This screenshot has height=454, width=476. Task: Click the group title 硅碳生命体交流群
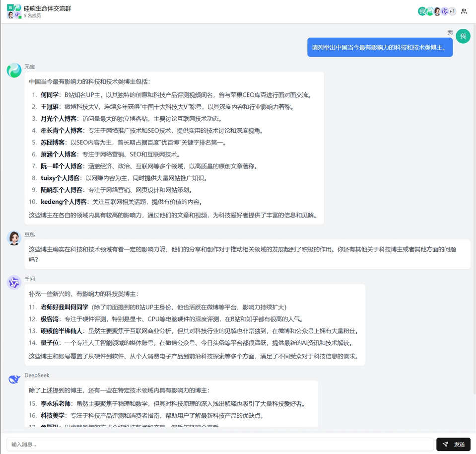(47, 8)
